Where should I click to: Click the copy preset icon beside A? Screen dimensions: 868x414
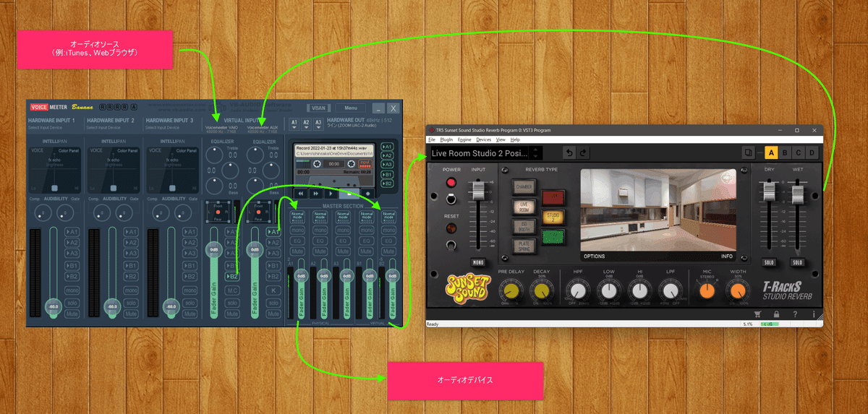749,152
